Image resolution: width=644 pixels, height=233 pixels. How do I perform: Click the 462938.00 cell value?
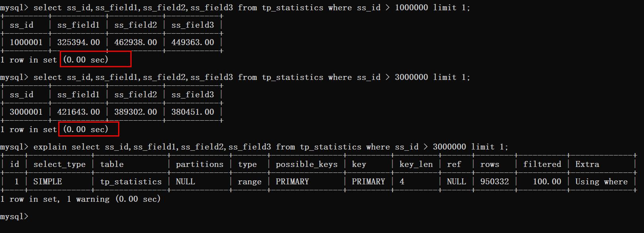[136, 42]
